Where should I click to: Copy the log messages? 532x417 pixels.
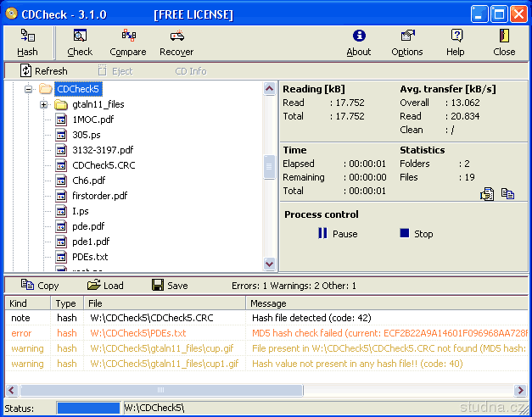40,286
